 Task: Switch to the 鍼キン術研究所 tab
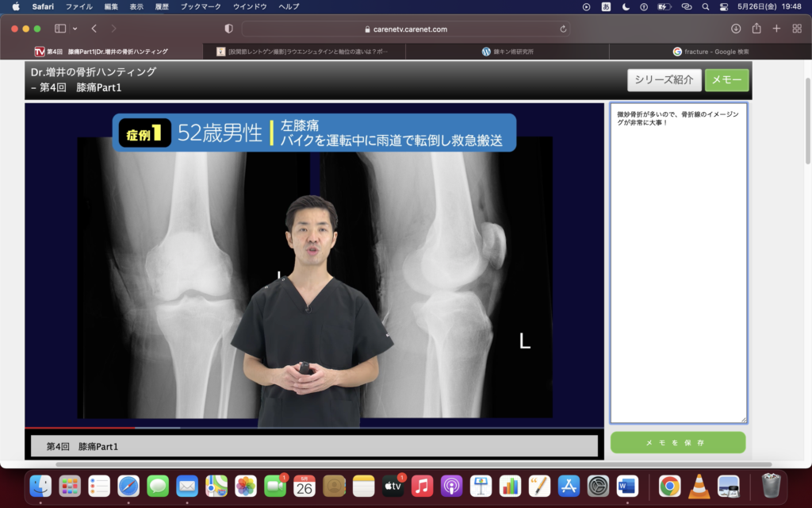pos(507,52)
